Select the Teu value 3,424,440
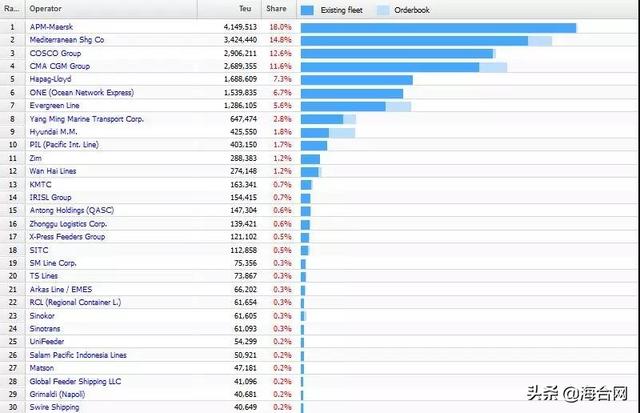The height and width of the screenshot is (413, 640). tap(240, 40)
